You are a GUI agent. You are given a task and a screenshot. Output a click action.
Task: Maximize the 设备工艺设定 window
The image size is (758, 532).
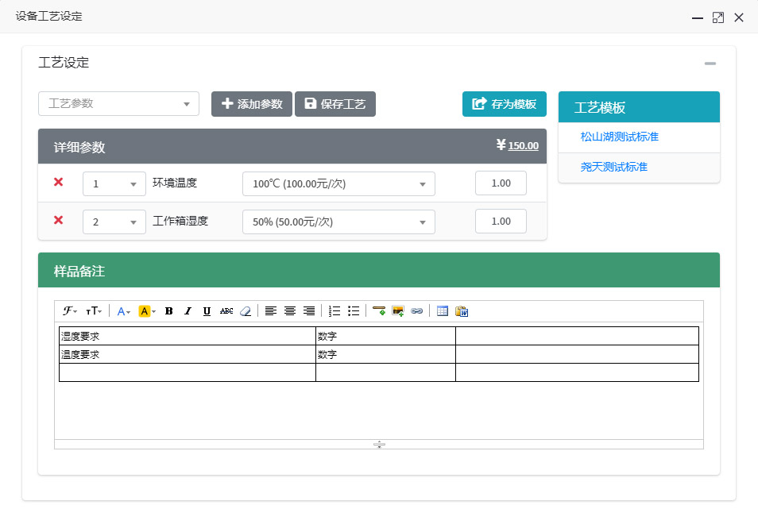pyautogui.click(x=718, y=18)
